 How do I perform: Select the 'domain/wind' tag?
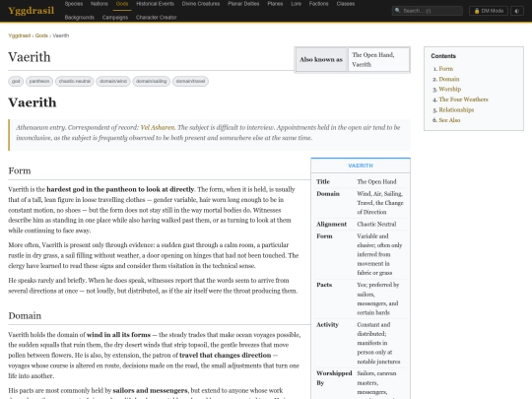pyautogui.click(x=113, y=81)
